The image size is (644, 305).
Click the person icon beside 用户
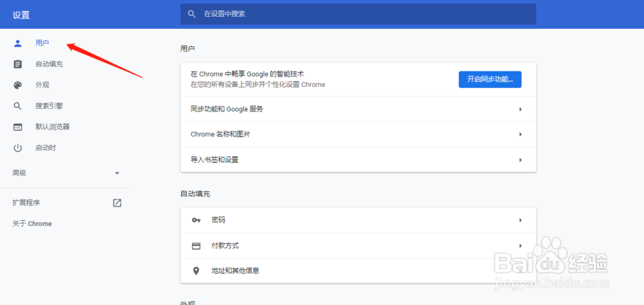(x=17, y=44)
